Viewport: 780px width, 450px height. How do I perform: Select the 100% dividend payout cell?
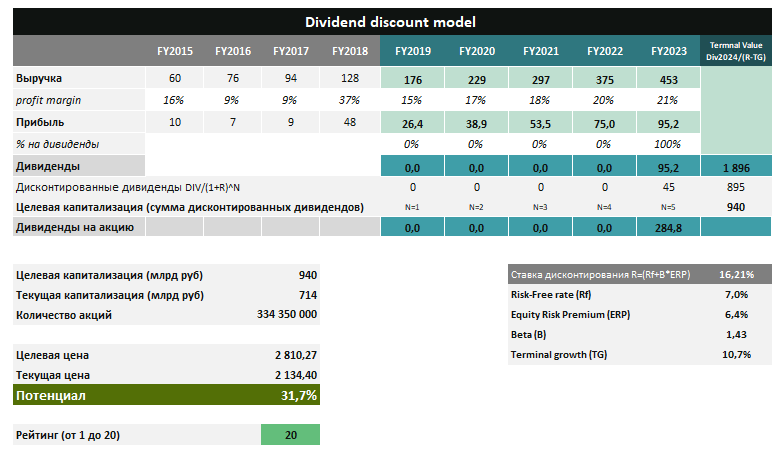(x=668, y=144)
